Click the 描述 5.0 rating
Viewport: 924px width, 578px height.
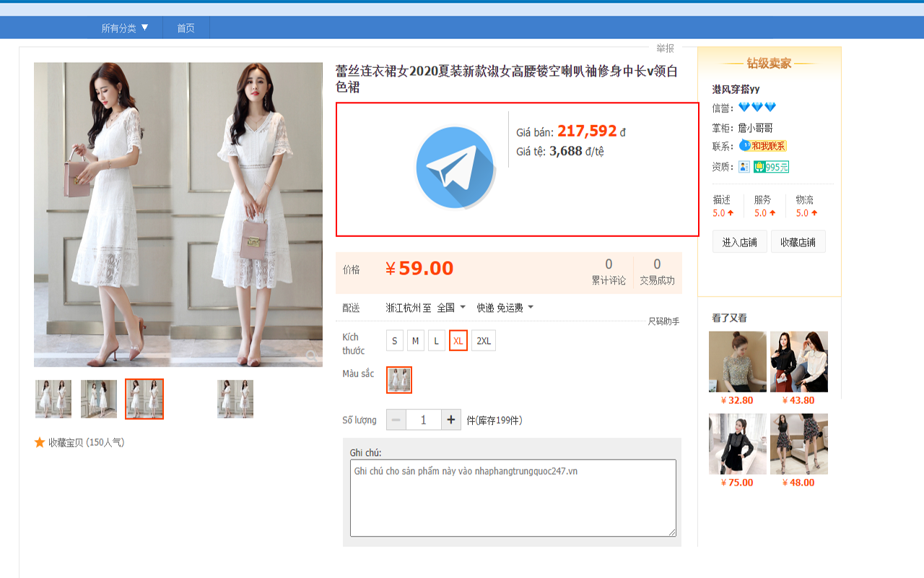click(723, 206)
